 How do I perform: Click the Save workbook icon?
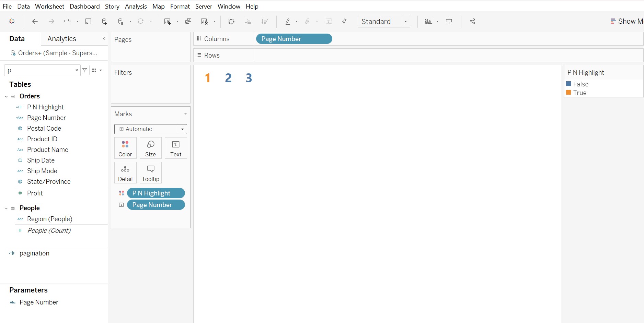pos(88,21)
